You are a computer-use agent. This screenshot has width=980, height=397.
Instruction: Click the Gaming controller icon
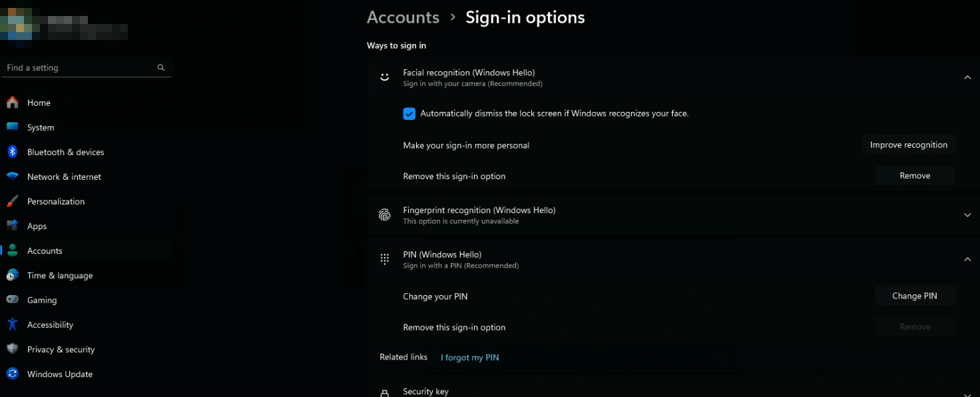pos(12,300)
